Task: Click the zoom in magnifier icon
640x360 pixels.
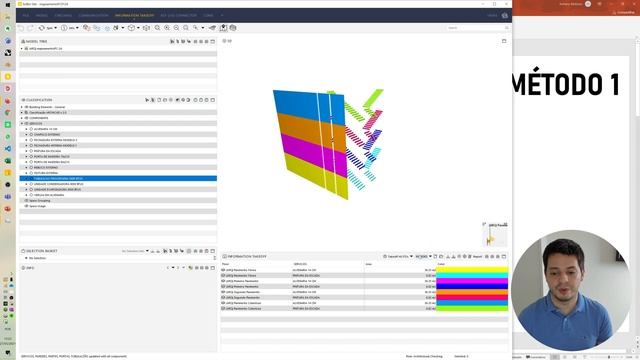Action: tap(167, 28)
